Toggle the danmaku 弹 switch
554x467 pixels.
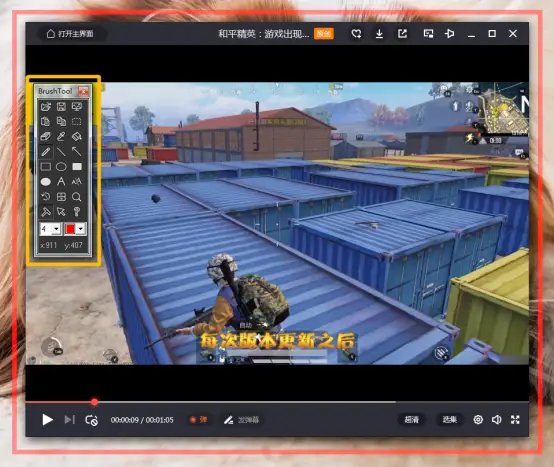[x=199, y=420]
